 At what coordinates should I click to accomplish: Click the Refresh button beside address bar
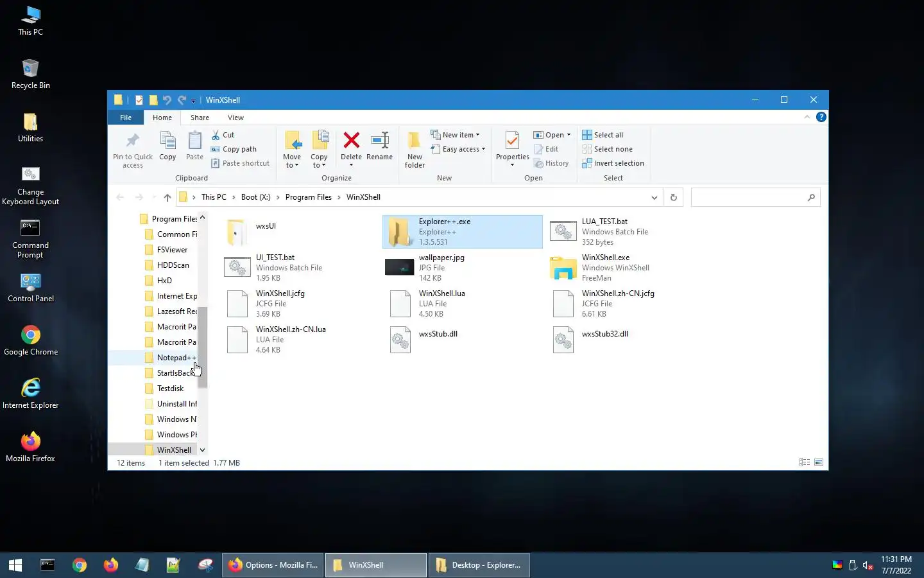pos(673,197)
